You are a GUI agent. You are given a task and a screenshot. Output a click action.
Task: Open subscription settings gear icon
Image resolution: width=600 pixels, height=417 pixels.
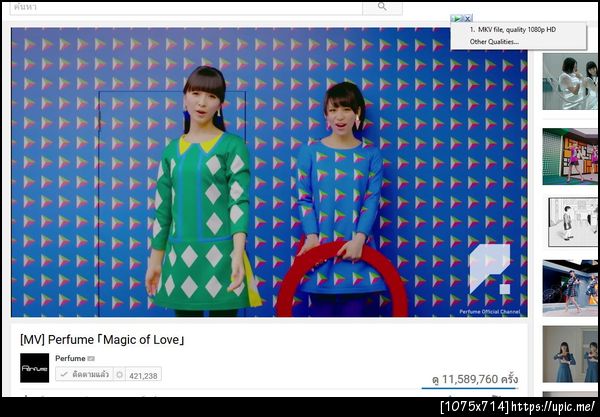click(x=119, y=374)
